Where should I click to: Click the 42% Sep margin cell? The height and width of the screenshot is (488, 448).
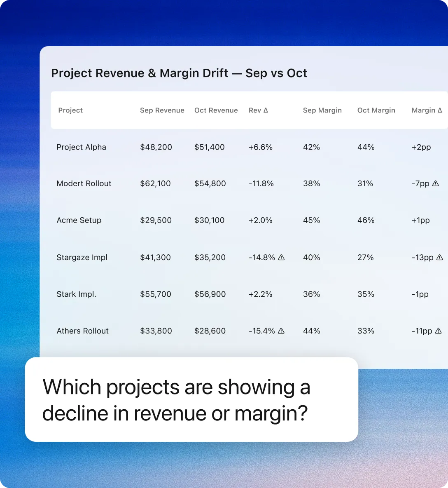point(312,147)
